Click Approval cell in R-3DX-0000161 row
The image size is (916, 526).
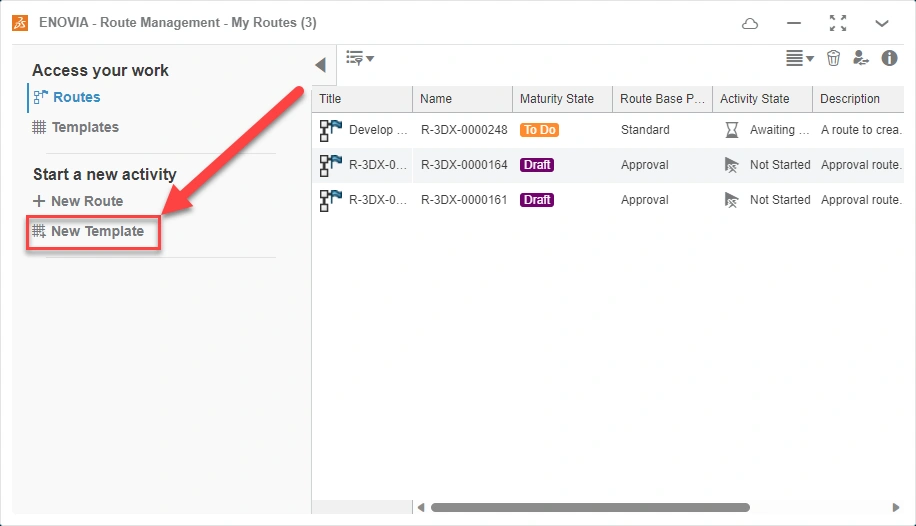644,200
